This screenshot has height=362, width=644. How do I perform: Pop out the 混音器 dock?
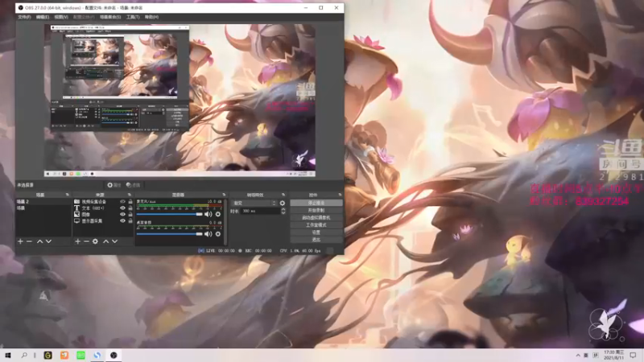(224, 195)
